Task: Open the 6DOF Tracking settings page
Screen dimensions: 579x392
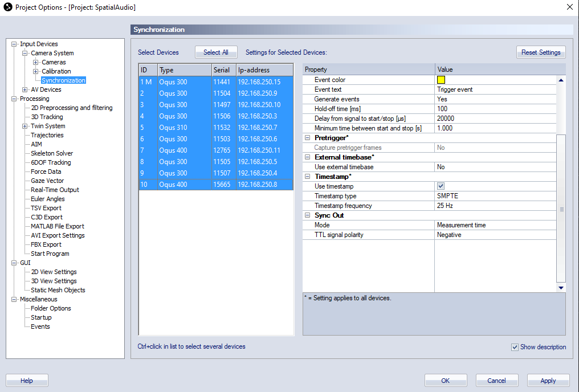Action: coord(51,162)
